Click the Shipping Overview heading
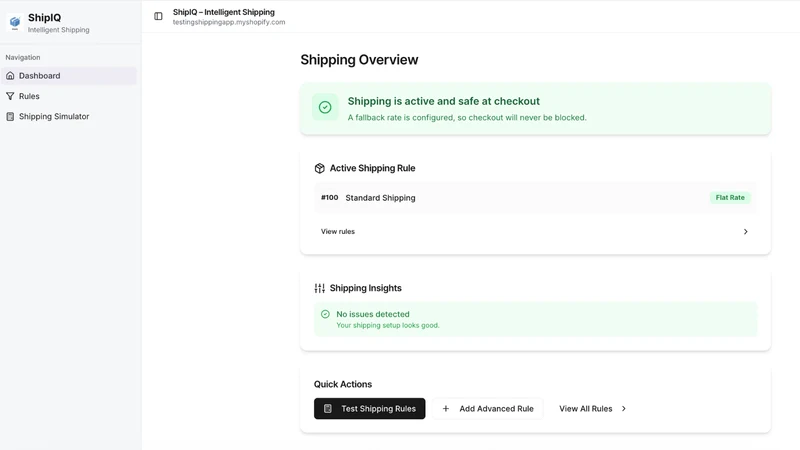The image size is (800, 450). pyautogui.click(x=359, y=60)
